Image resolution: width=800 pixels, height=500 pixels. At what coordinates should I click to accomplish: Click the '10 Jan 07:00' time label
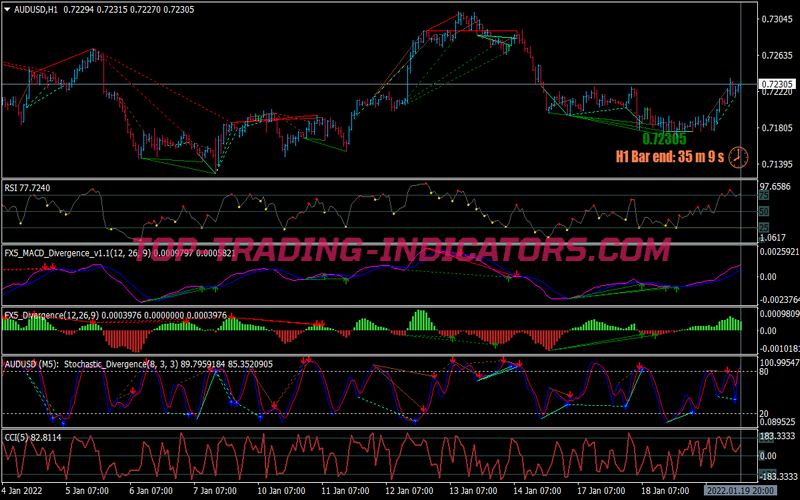[x=281, y=491]
